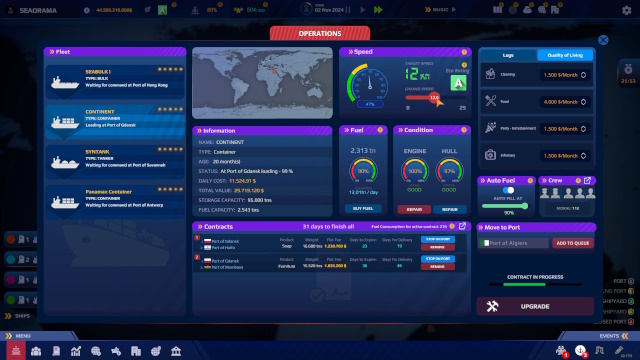Select the Quality of Living tab
The width and height of the screenshot is (640, 360).
pos(565,55)
